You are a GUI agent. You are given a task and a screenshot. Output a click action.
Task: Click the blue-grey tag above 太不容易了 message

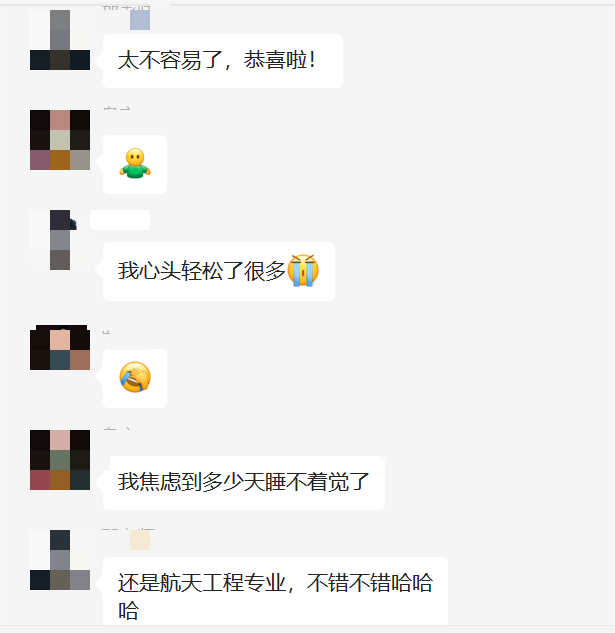coord(140,20)
